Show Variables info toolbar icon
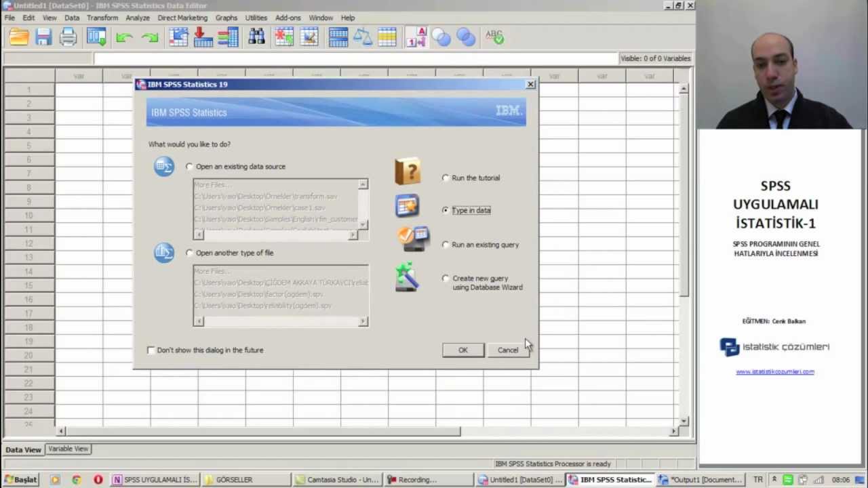 click(228, 37)
